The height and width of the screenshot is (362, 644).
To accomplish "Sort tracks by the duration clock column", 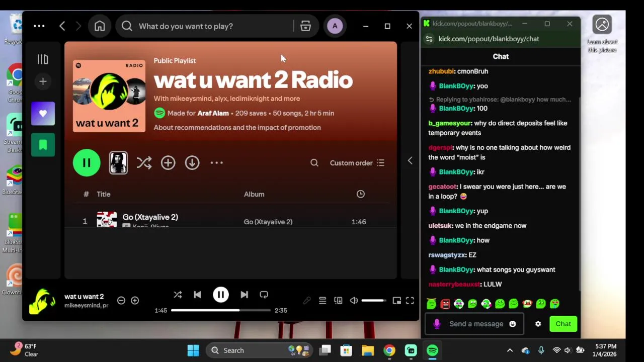I will 361,194.
